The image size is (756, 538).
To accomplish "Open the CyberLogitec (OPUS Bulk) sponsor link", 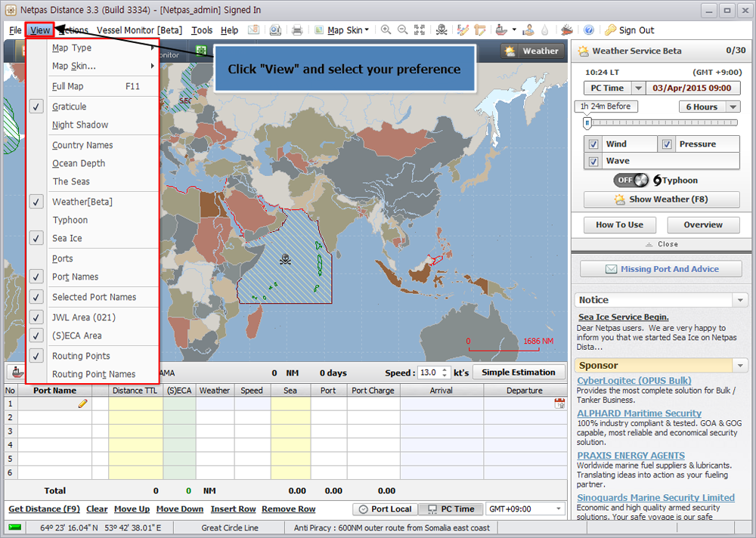I will click(x=634, y=380).
